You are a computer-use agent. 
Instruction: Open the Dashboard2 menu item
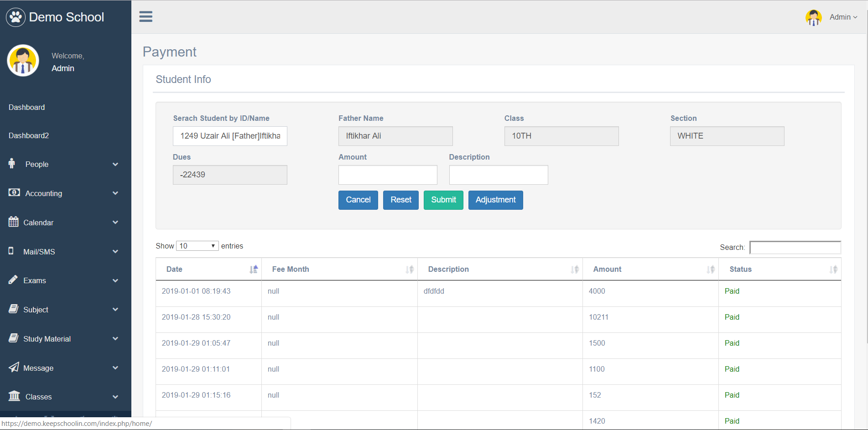(x=29, y=135)
